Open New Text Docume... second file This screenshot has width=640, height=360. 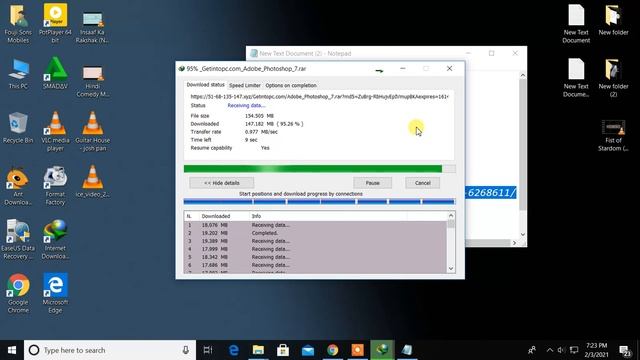pos(576,78)
